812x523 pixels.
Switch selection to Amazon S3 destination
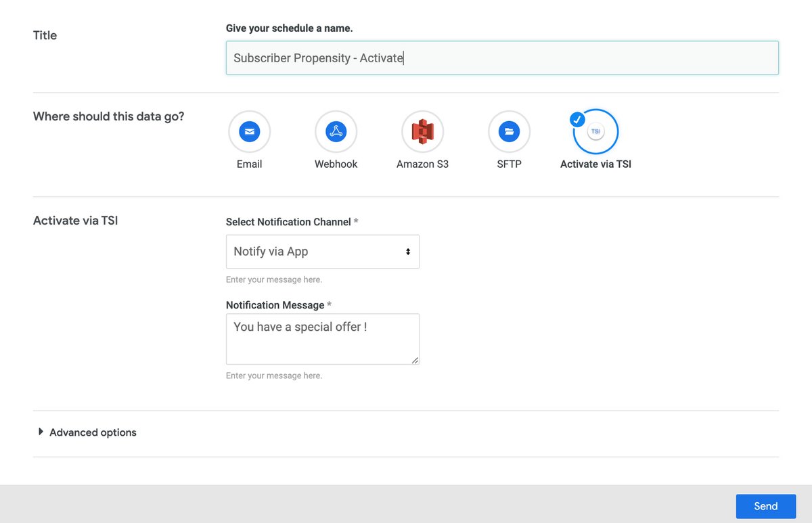422,131
